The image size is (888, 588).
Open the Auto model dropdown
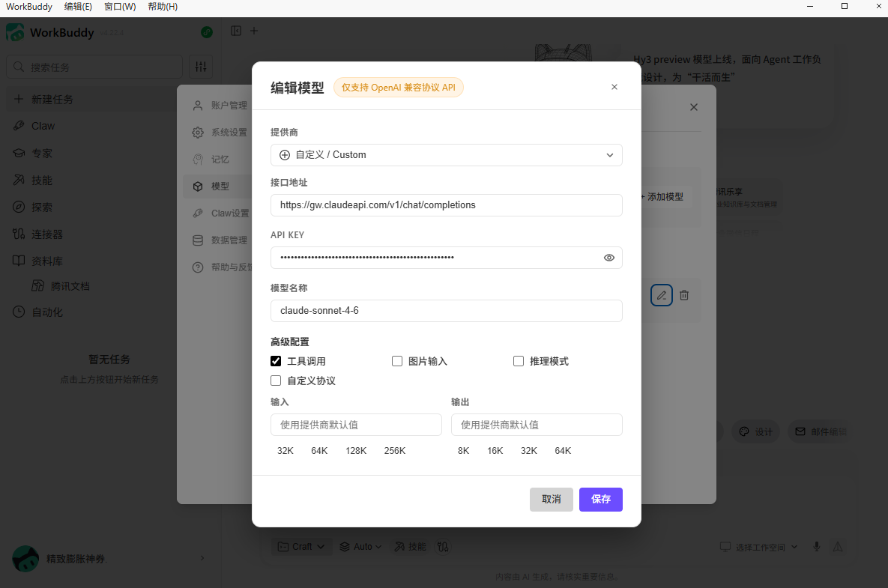click(360, 547)
